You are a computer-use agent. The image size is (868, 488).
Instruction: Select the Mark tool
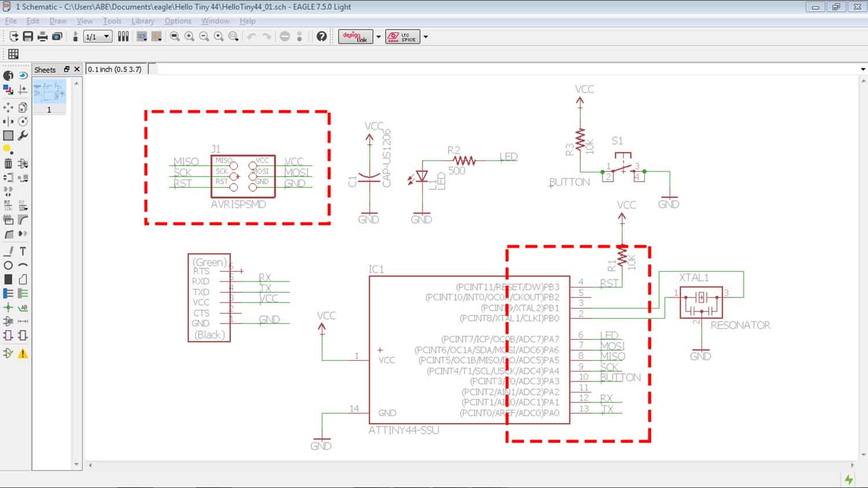[x=23, y=90]
